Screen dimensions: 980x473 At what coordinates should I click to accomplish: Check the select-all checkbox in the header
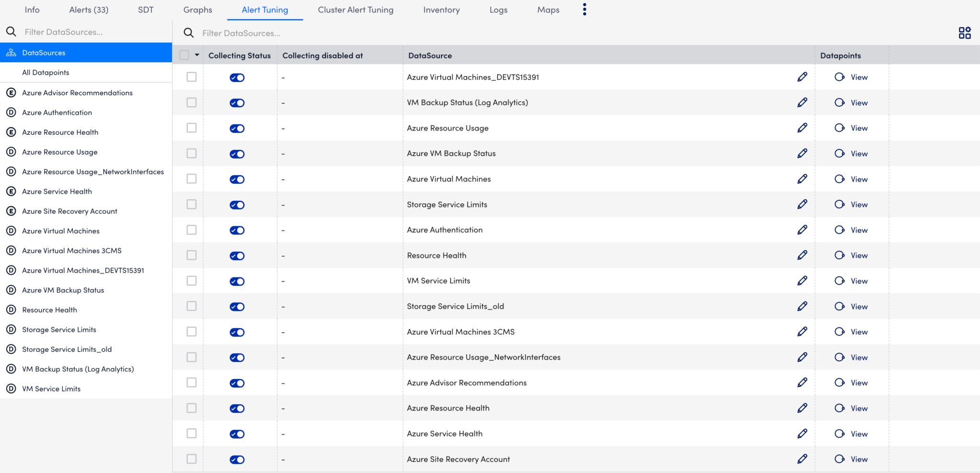tap(184, 55)
